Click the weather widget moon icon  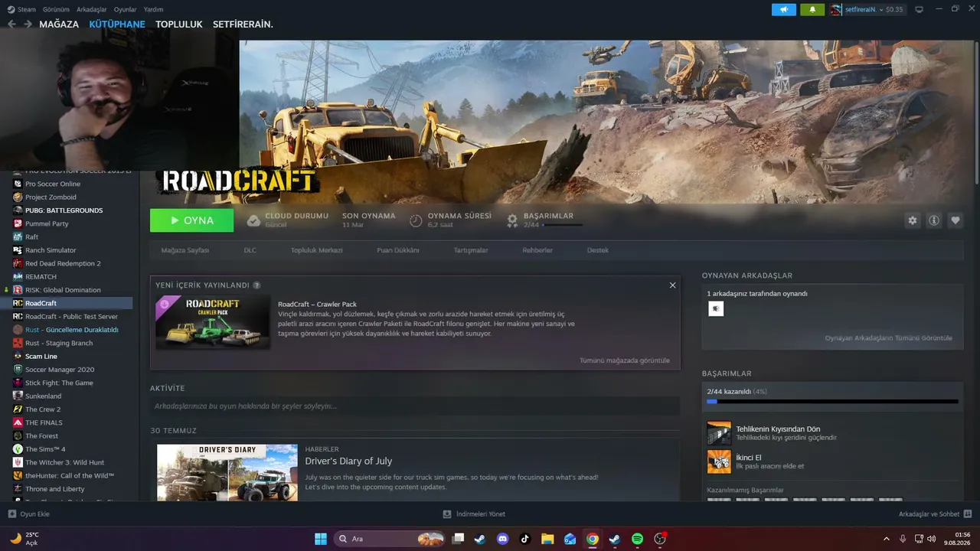click(15, 539)
